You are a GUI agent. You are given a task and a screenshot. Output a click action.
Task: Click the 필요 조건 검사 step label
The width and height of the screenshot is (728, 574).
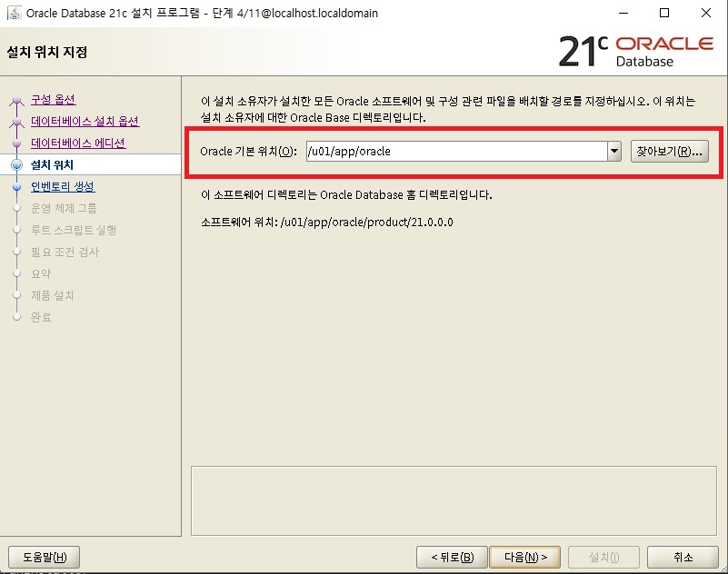pyautogui.click(x=65, y=252)
